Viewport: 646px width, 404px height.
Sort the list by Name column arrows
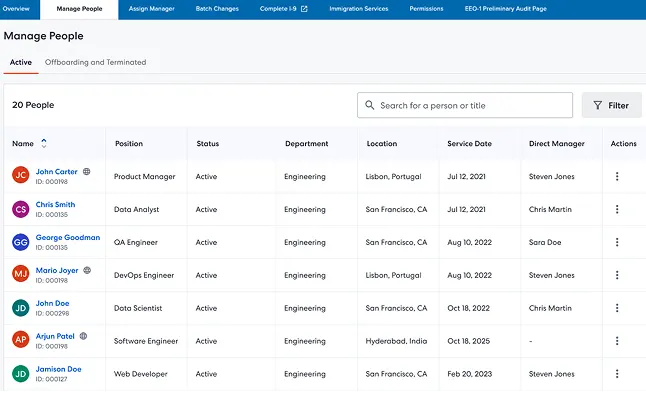(x=44, y=144)
